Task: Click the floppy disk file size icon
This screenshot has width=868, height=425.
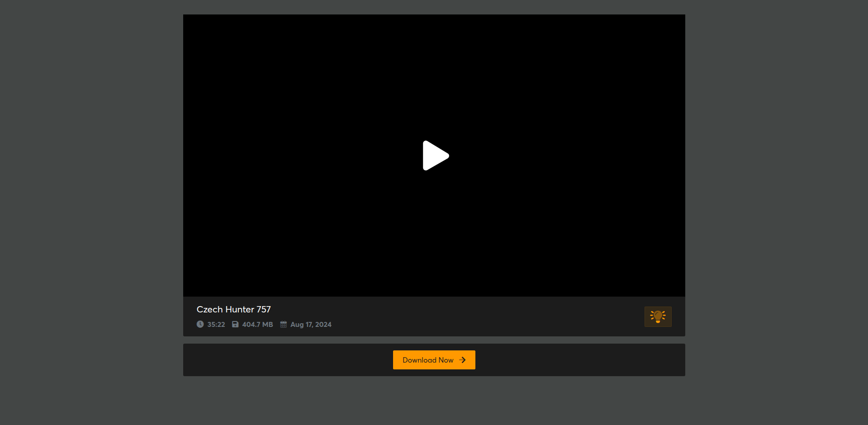Action: 235,324
